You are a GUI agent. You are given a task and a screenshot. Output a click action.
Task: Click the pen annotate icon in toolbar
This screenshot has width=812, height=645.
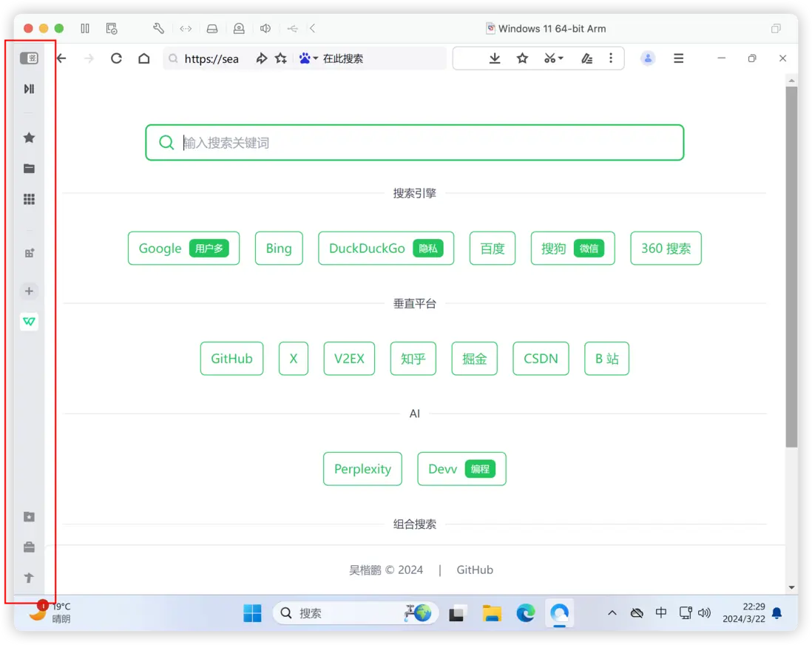click(586, 58)
